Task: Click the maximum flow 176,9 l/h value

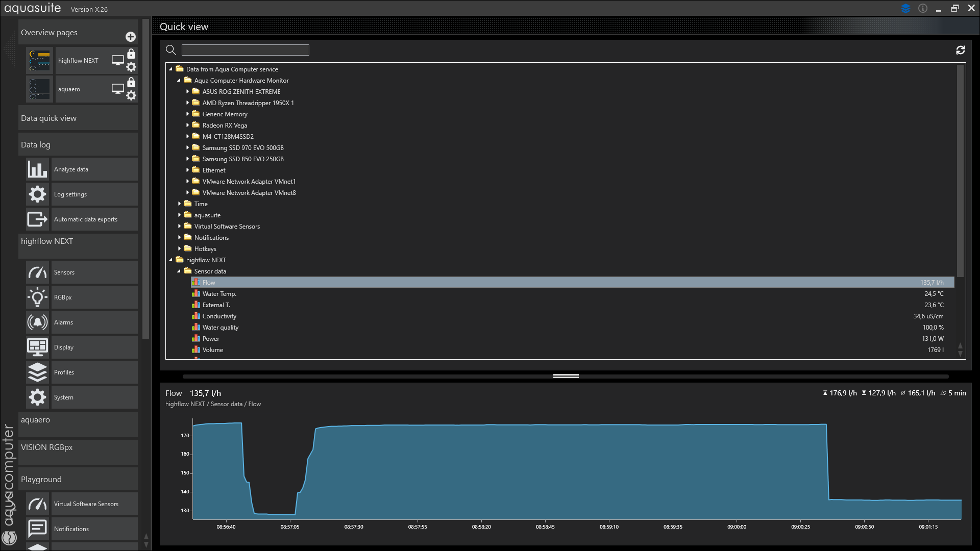Action: pyautogui.click(x=840, y=393)
